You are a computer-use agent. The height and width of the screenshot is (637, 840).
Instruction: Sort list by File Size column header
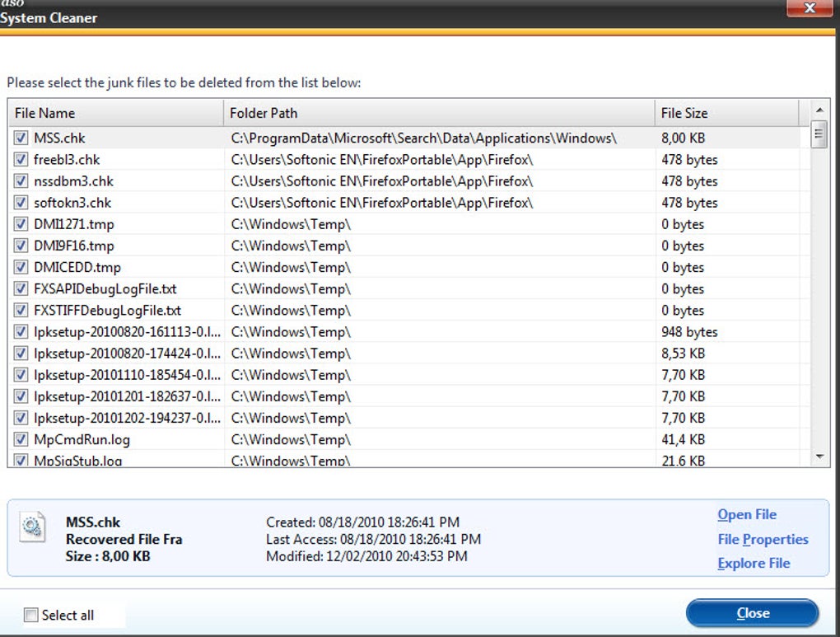point(726,113)
